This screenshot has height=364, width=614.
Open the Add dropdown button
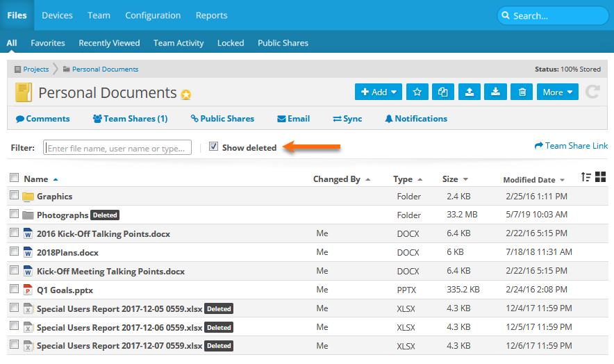379,92
